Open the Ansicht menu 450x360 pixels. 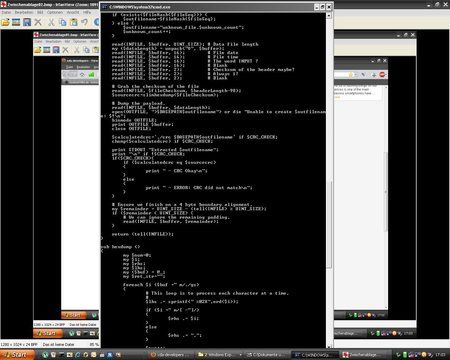[x=73, y=12]
